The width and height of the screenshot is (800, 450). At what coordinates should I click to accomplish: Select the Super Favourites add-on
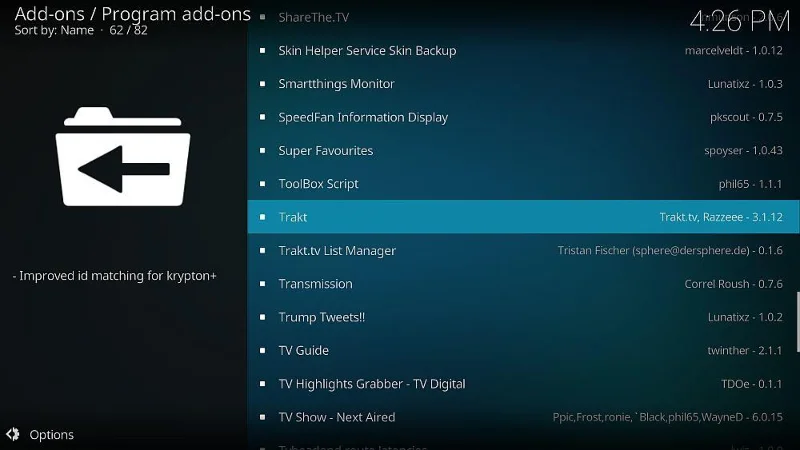[x=523, y=151]
